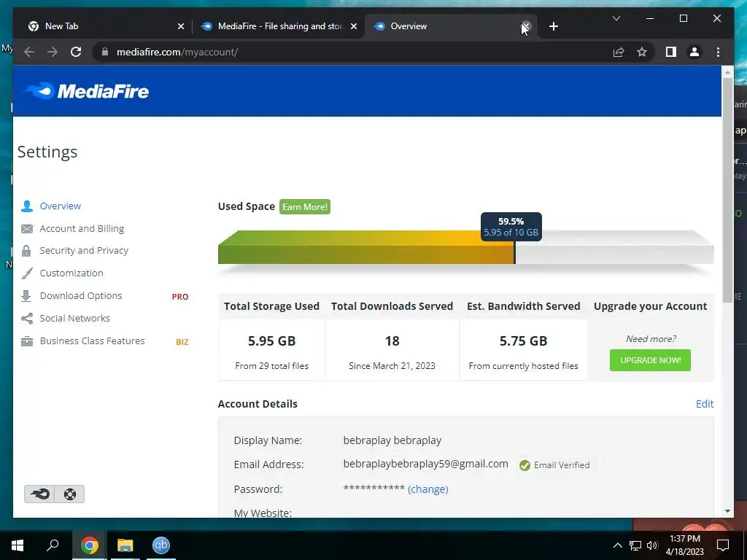Viewport: 747px width, 560px height.
Task: Click Chrome icon in taskbar
Action: 89,545
